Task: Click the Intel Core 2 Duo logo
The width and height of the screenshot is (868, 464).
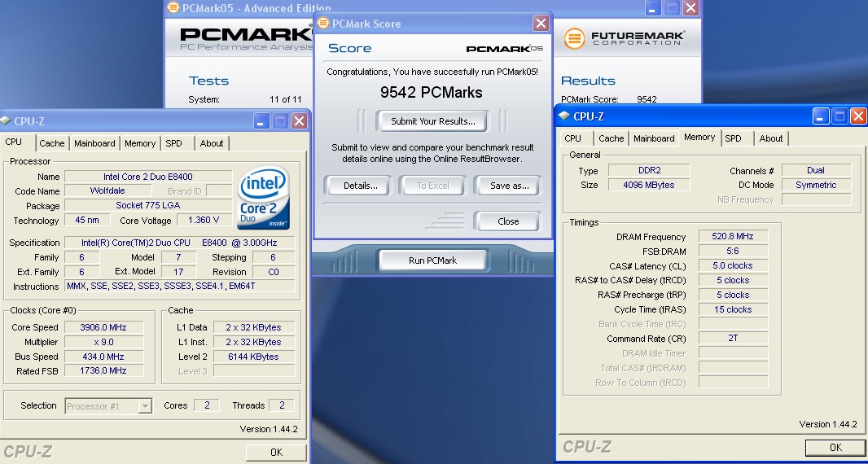Action: (x=264, y=198)
